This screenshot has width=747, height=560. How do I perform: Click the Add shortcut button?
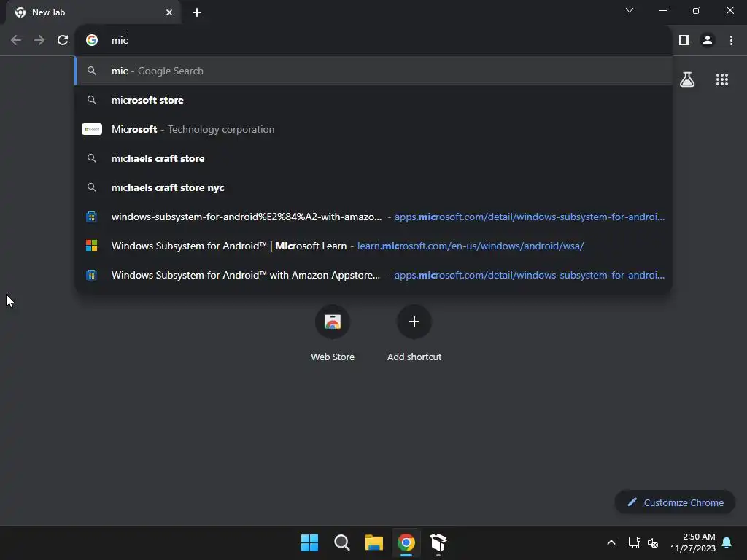414,333
